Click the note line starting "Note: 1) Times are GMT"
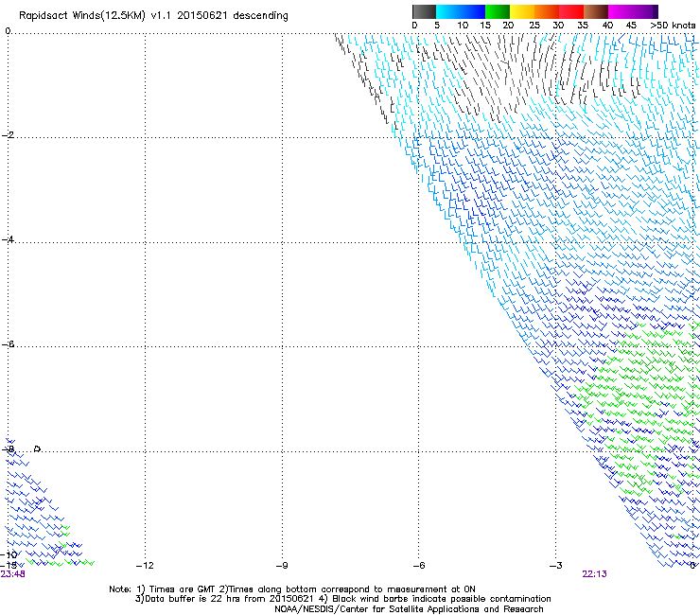 pos(292,589)
